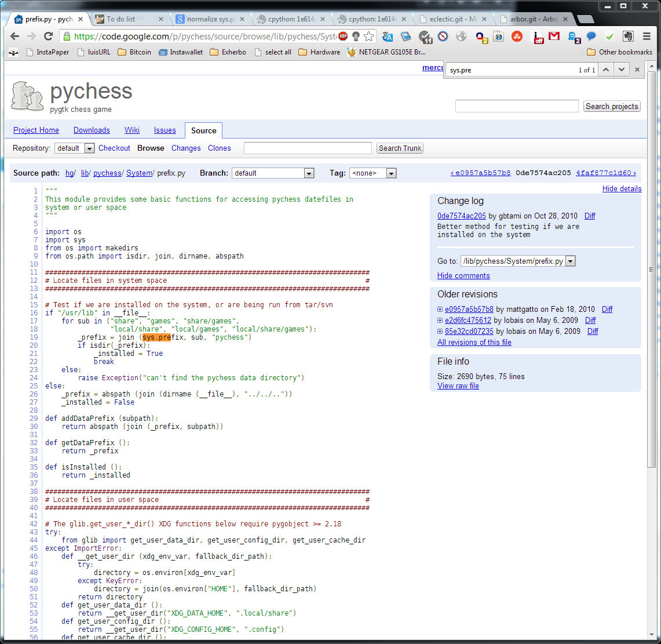Expand revision e0957a5b57b8 details
Image resolution: width=661 pixels, height=644 pixels.
pos(440,310)
